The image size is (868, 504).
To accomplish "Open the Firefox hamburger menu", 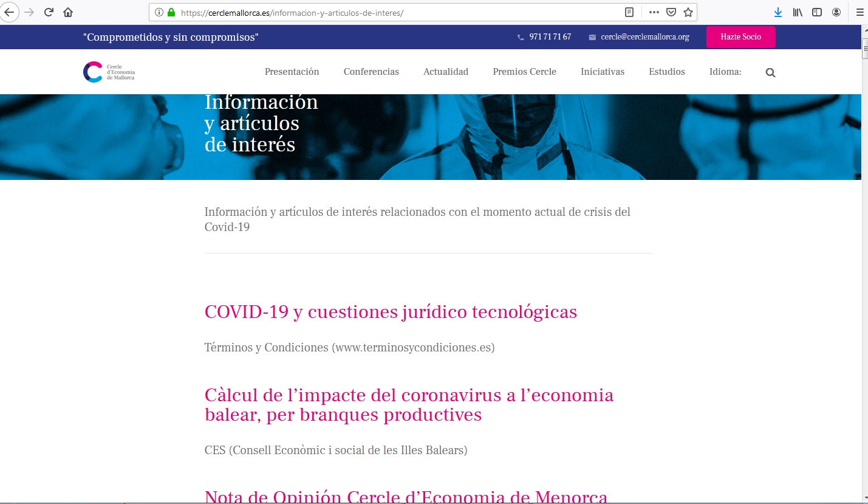I will tap(859, 12).
